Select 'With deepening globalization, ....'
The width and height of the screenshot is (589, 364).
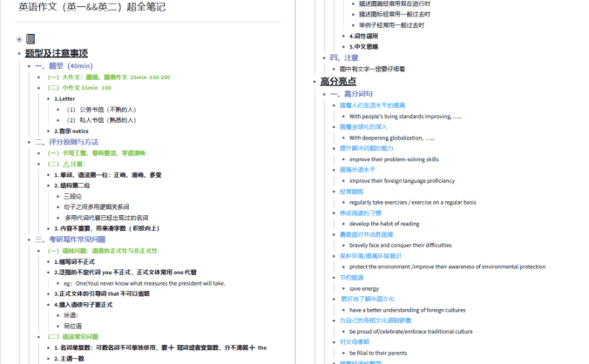pos(391,138)
